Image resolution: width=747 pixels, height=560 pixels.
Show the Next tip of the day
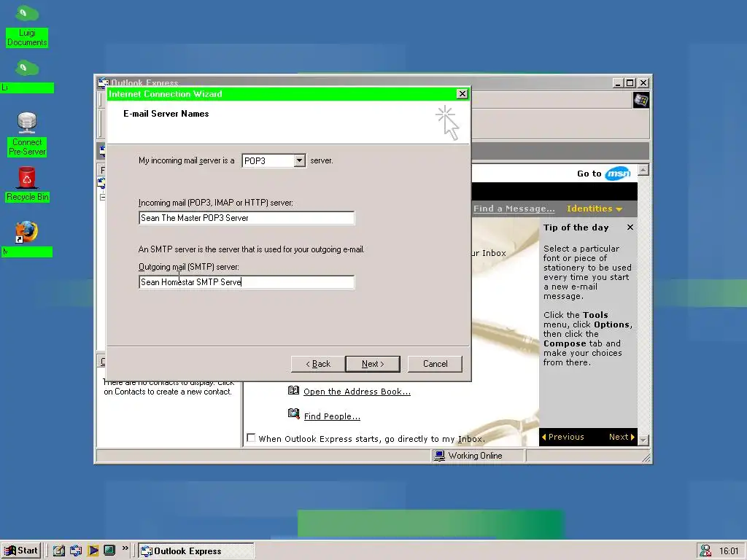(x=622, y=437)
